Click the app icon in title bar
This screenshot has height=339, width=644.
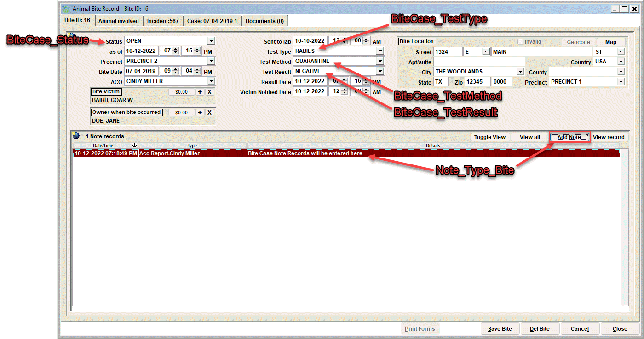tap(66, 9)
